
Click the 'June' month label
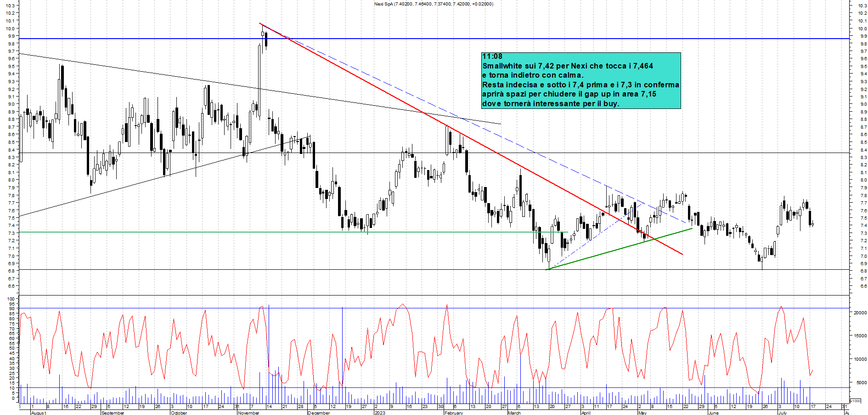pyautogui.click(x=713, y=413)
